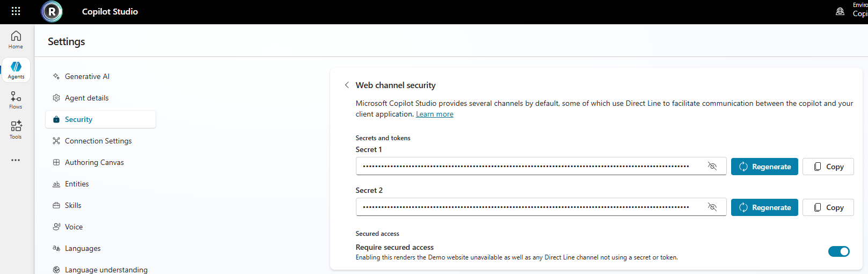Open Agents in the left rail
This screenshot has height=274, width=868.
pyautogui.click(x=16, y=70)
